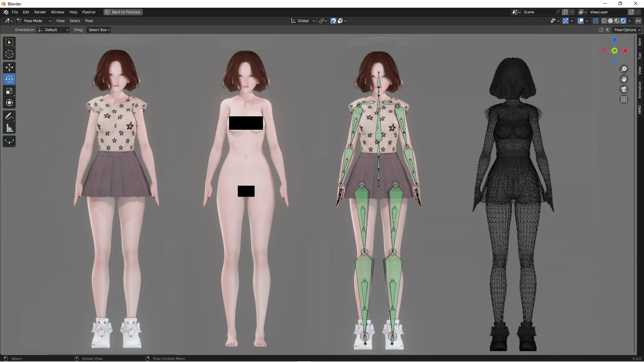
Task: Click the blue Z axis gizmo ball
Action: (x=614, y=40)
